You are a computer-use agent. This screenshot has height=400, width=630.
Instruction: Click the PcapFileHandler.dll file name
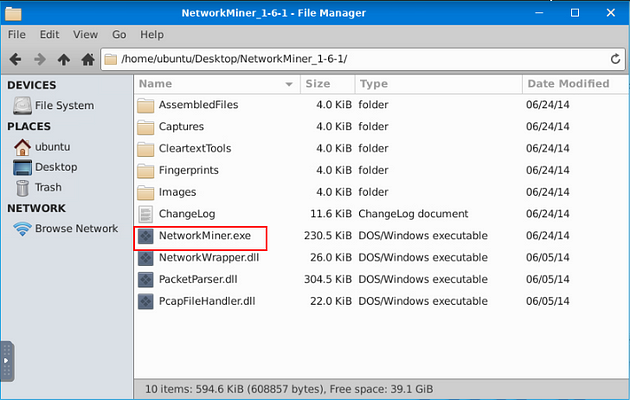[207, 301]
